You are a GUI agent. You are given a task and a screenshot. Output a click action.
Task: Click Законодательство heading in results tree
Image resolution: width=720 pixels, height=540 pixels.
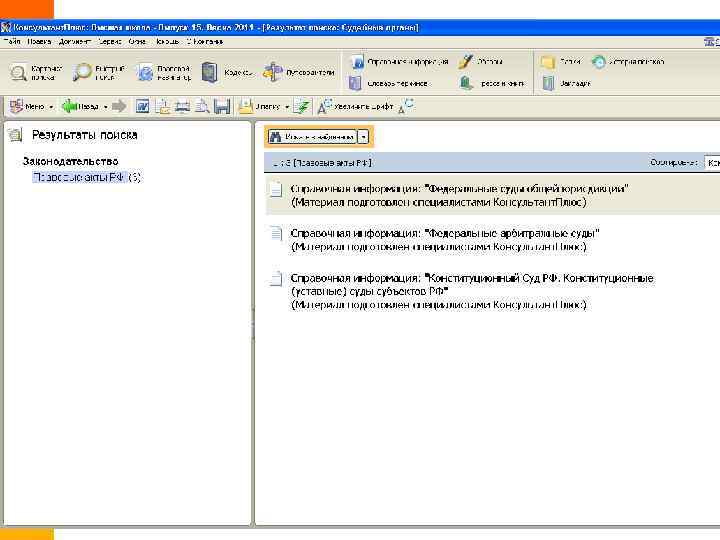71,161
